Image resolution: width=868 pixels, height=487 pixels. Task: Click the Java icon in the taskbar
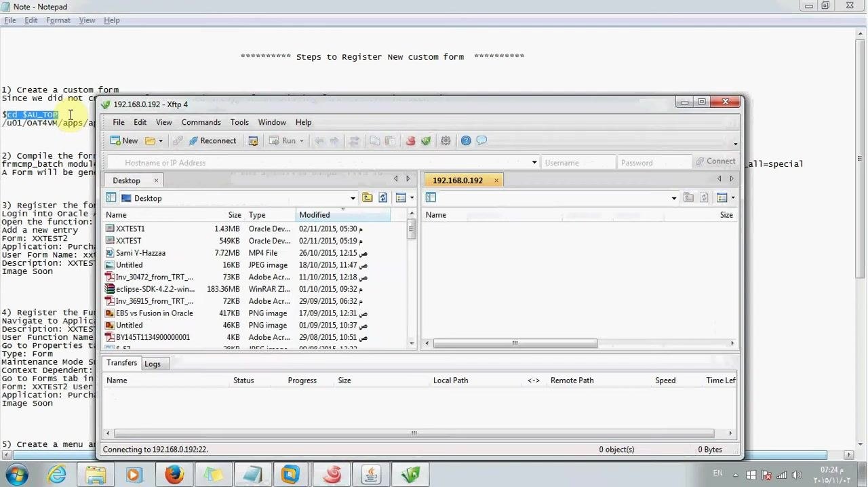pyautogui.click(x=371, y=475)
